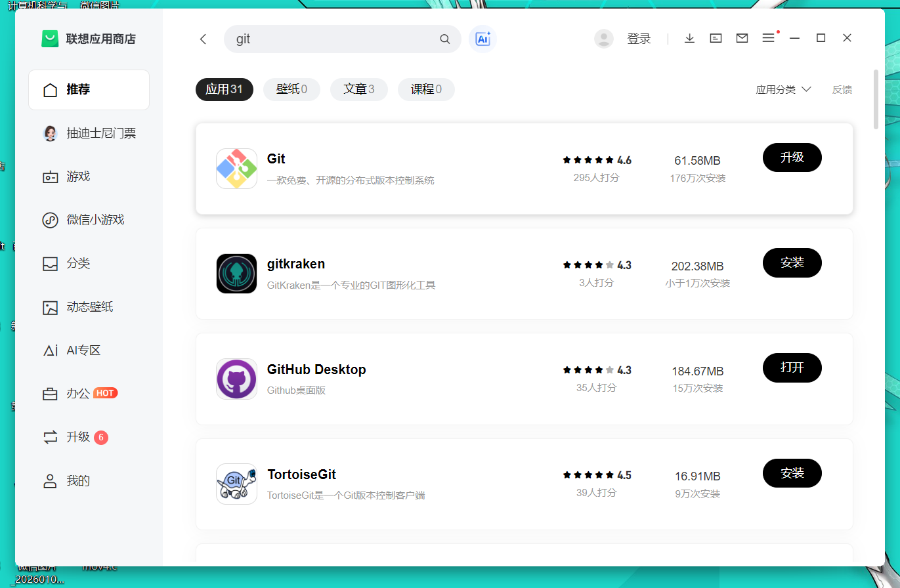Viewport: 900px width, 588px height.
Task: Click GitKraken是一个专业的GIT图形化工具 description
Action: 351,285
